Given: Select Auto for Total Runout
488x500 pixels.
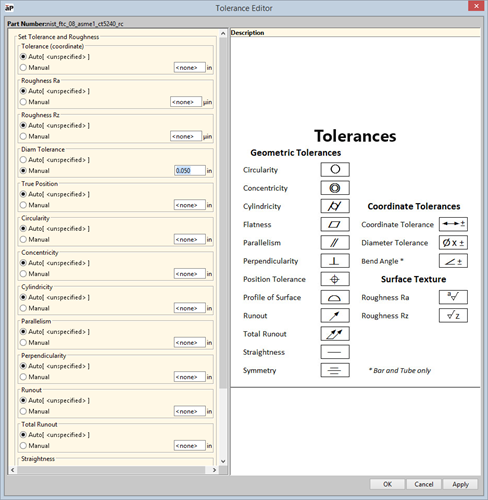Looking at the screenshot, I should pos(23,435).
